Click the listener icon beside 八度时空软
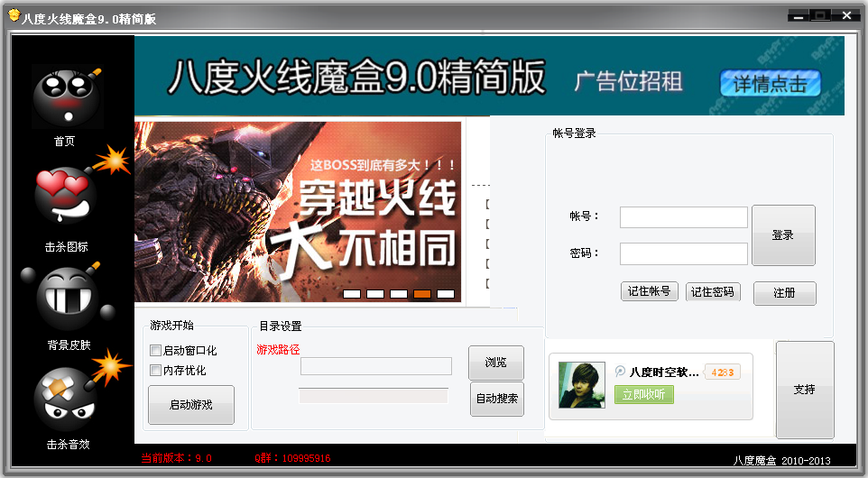The image size is (868, 478). [620, 372]
